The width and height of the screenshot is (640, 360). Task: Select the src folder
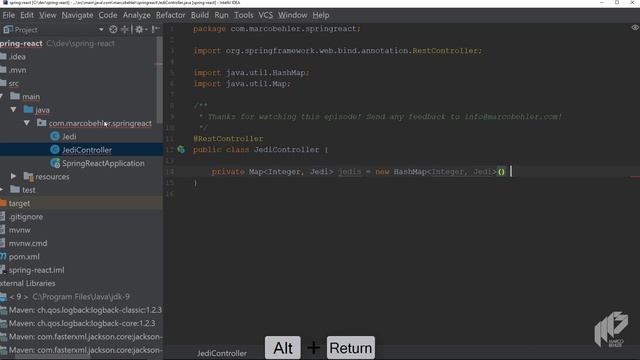tap(13, 83)
